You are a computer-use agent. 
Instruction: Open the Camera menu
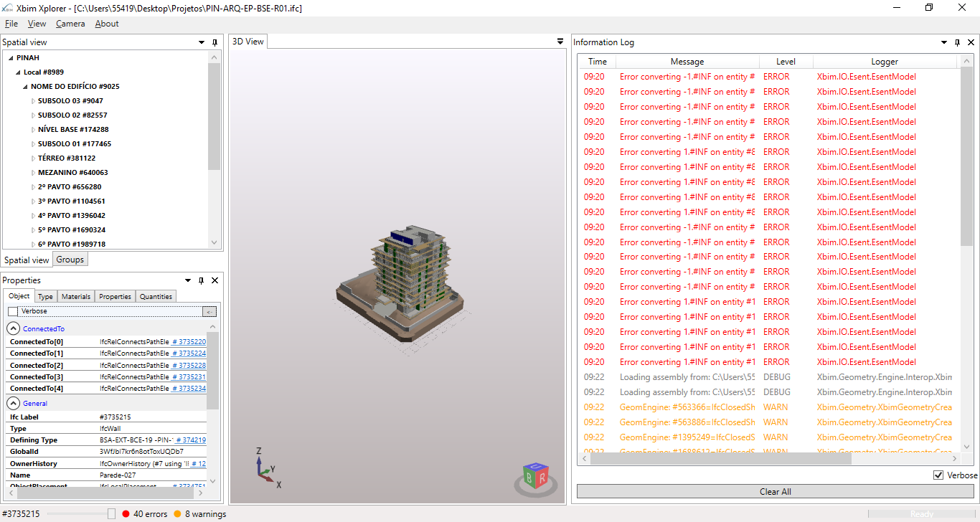coord(70,24)
